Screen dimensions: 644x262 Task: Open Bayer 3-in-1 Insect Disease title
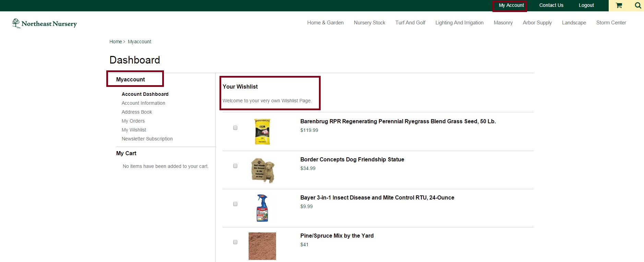coord(377,197)
